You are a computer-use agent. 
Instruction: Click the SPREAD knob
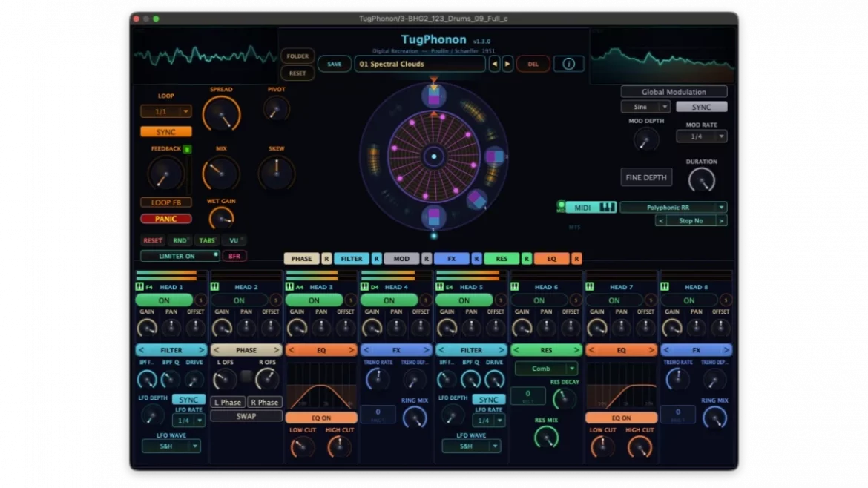point(221,114)
